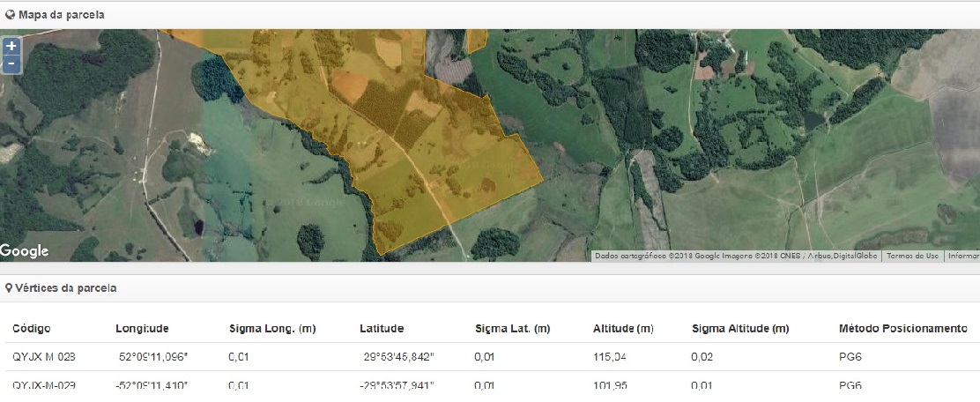Click the Sigma Long. (m) column header

click(271, 329)
